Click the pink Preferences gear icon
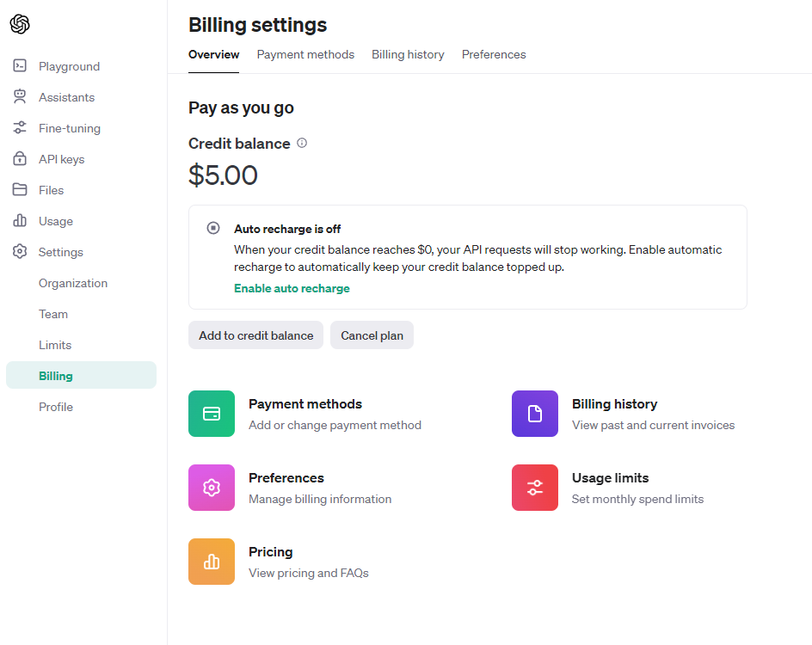 click(212, 488)
